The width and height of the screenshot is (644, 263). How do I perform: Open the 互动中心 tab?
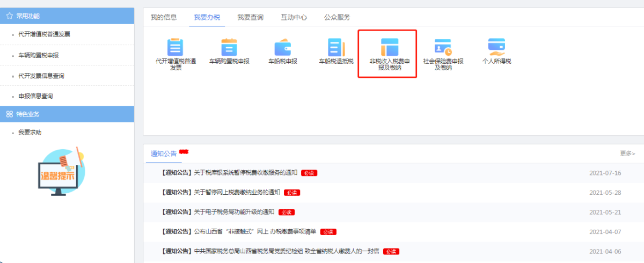point(294,17)
